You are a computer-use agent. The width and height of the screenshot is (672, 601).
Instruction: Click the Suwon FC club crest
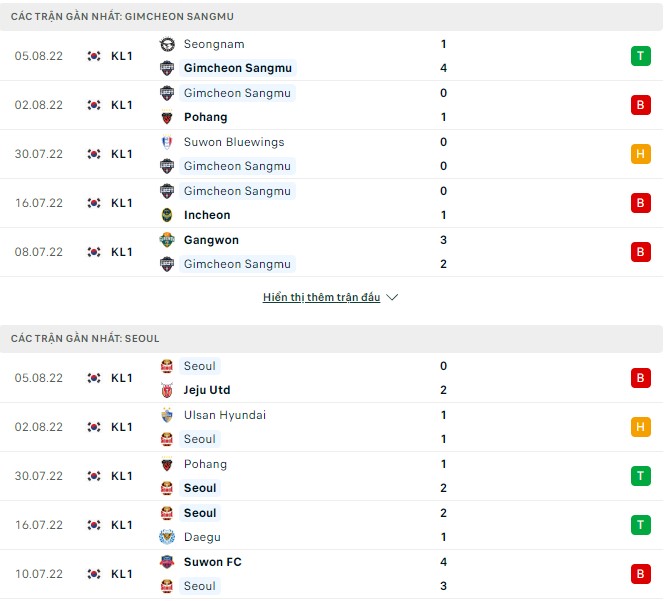[167, 562]
